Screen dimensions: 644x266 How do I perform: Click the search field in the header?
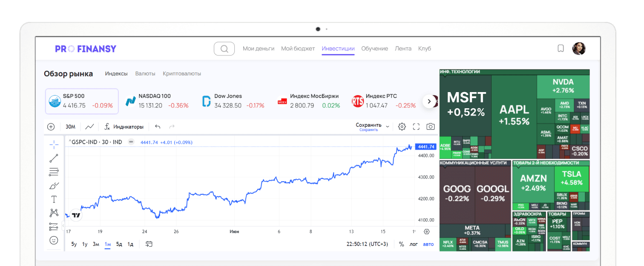coord(224,49)
